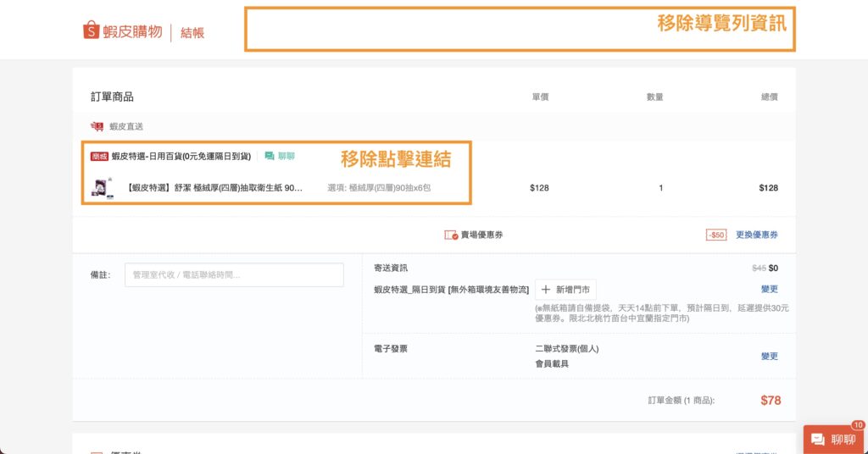Open shop 蝦皮特選-日用百貨(0元免運隔日到貨)
The image size is (868, 454).
click(x=181, y=157)
